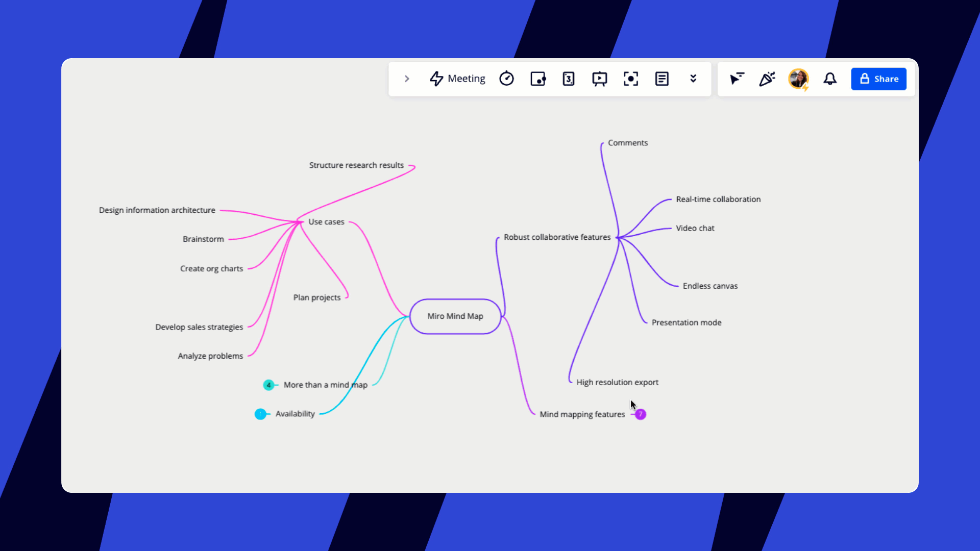Open the estimation card icon

569,79
